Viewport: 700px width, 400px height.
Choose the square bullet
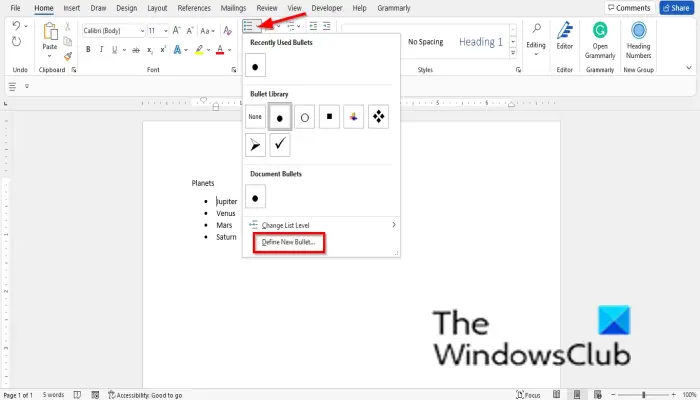pyautogui.click(x=329, y=117)
